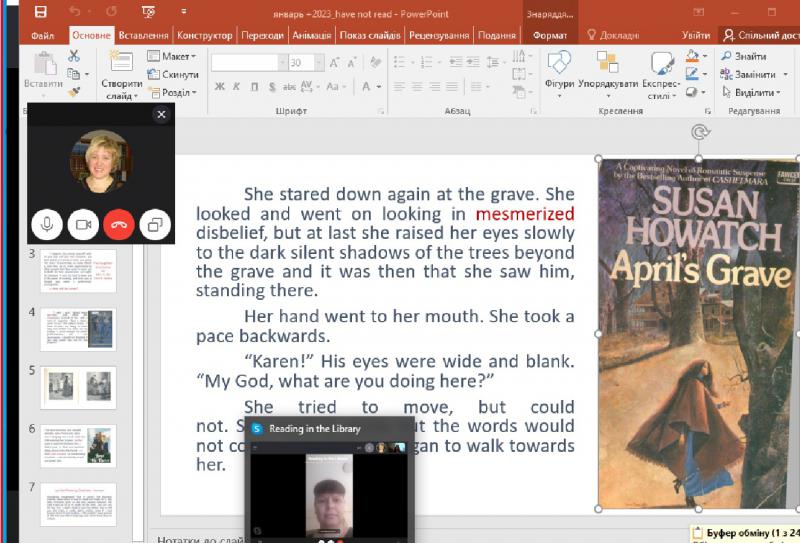Open Експрес-стилі quick styles gallery
The width and height of the screenshot is (800, 543).
661,75
